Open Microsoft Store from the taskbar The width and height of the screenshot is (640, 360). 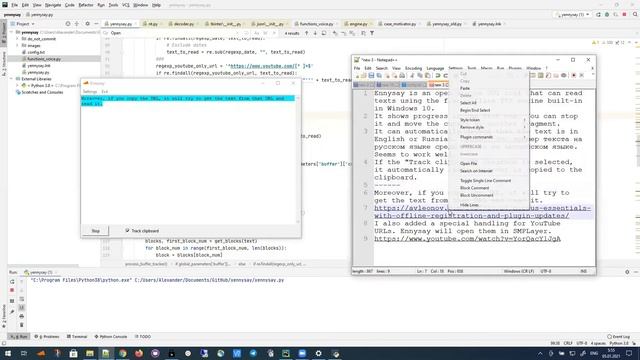pyautogui.click(x=73, y=353)
